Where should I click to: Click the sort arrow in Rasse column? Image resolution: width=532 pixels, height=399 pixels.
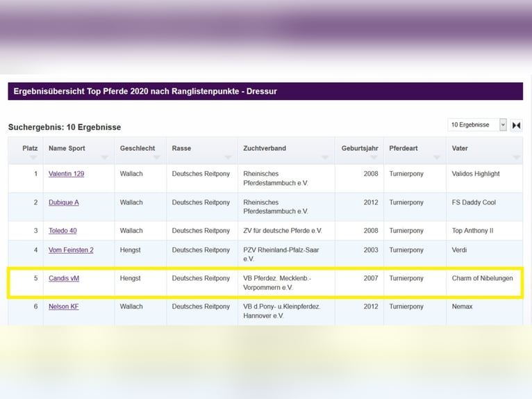[x=228, y=158]
